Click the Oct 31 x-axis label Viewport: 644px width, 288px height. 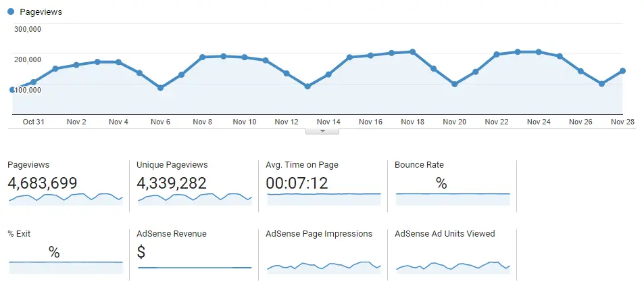[x=34, y=122]
